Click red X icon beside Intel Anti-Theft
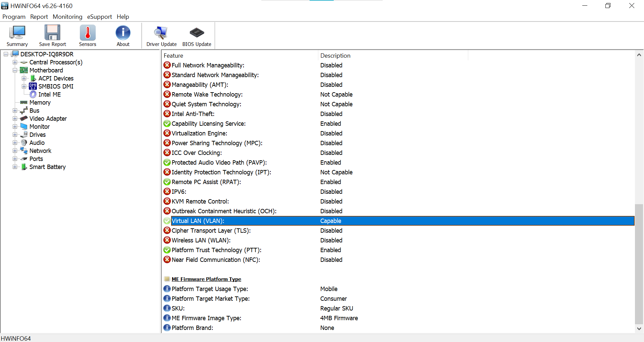The image size is (644, 342). [167, 114]
